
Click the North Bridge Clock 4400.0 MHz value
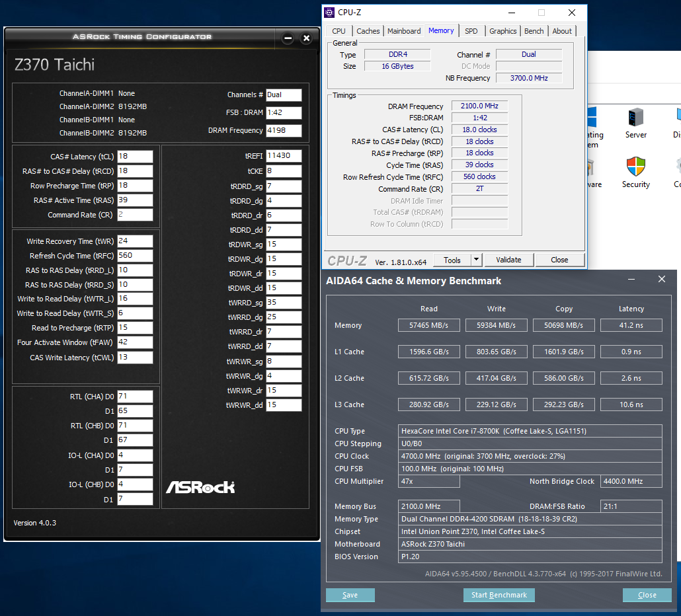pyautogui.click(x=631, y=481)
